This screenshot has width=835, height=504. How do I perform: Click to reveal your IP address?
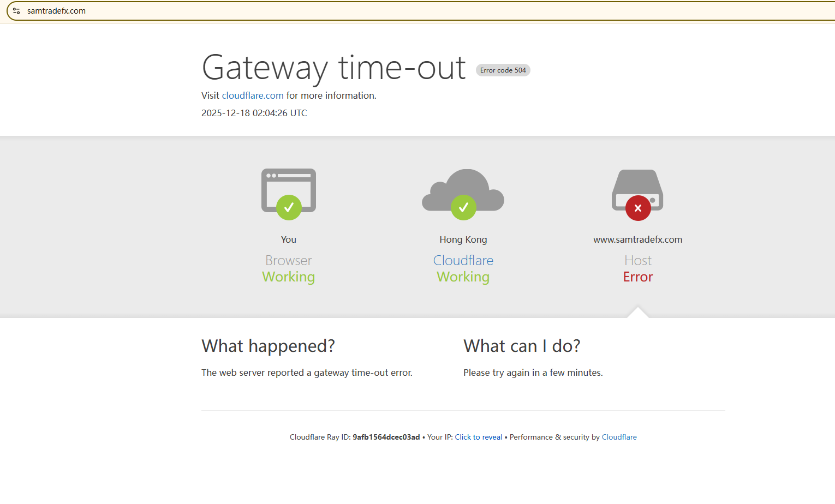479,437
